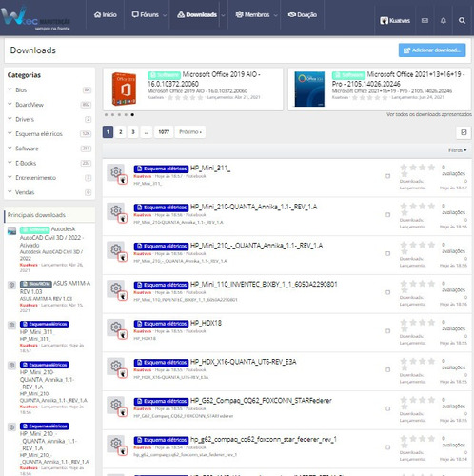Viewport: 474px width, 476px height.
Task: Click gear icon for HP_G62_Compaq_CQ62_FOXCONN_STARFederer
Action: (x=115, y=405)
